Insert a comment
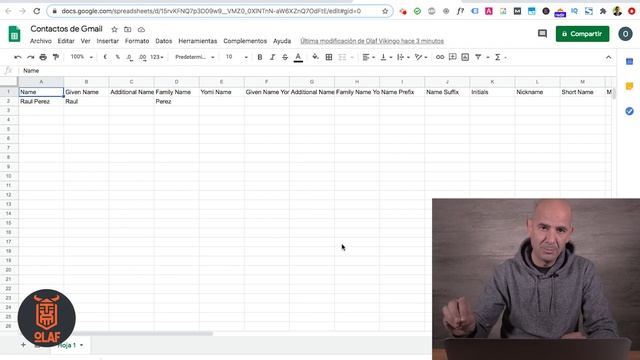 [453, 57]
